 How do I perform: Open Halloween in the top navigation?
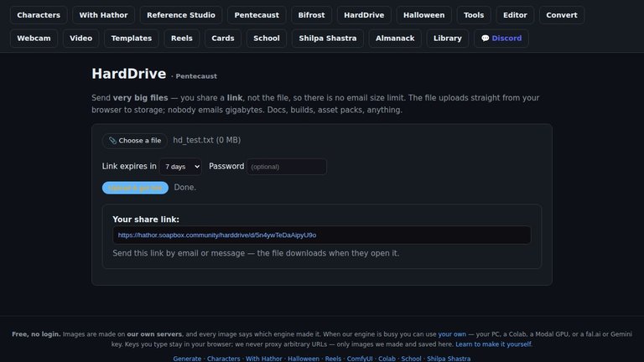pos(423,15)
